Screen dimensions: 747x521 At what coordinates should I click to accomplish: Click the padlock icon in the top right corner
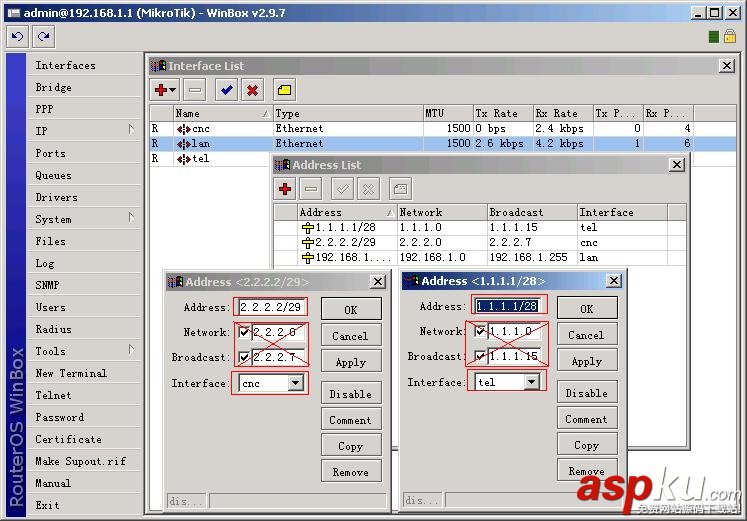click(x=730, y=36)
